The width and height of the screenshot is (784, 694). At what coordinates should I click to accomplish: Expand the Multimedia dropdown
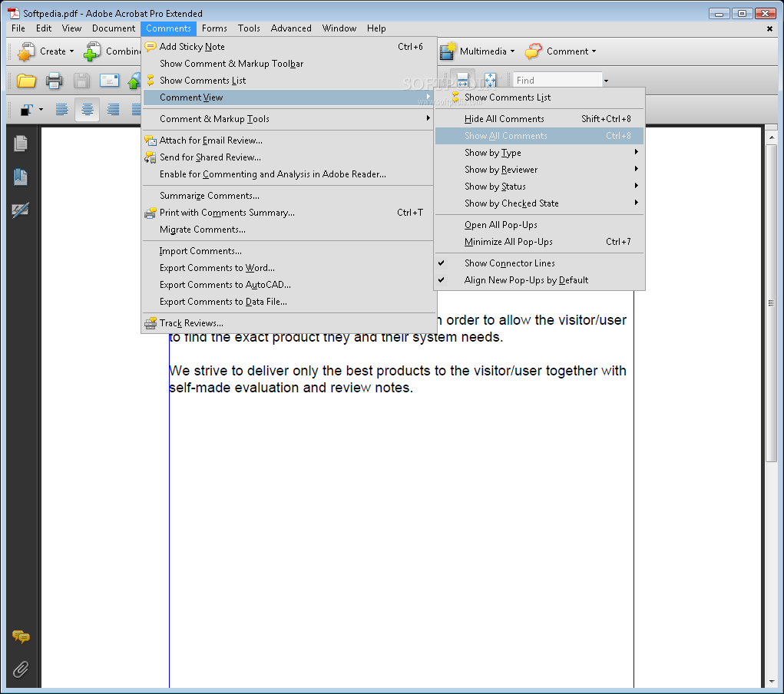512,51
